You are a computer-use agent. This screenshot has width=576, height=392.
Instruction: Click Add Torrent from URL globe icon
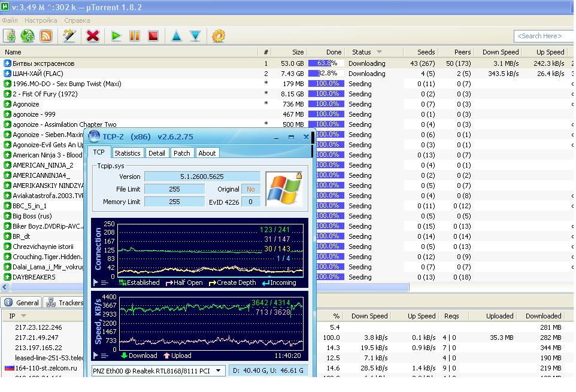pyautogui.click(x=28, y=36)
